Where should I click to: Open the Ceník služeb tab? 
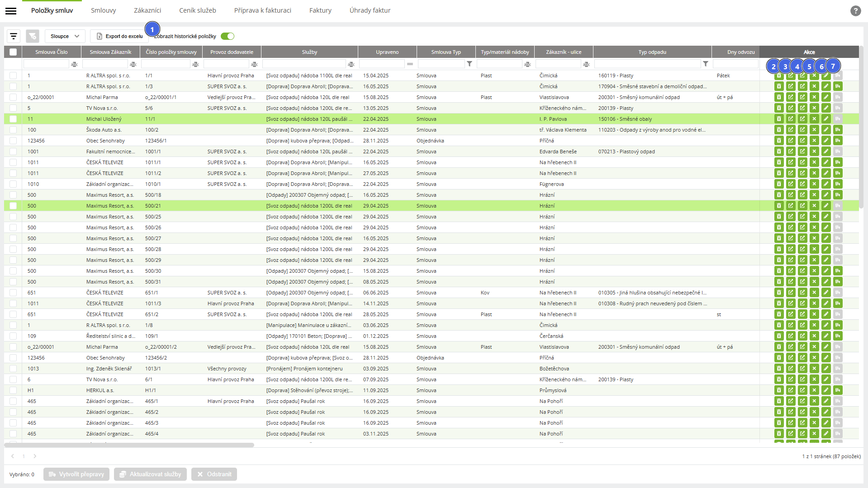[x=197, y=10]
